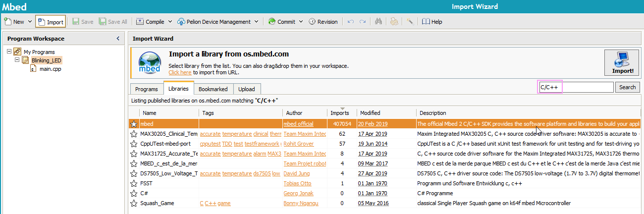Click the Search button
The image size is (644, 214).
coord(627,87)
